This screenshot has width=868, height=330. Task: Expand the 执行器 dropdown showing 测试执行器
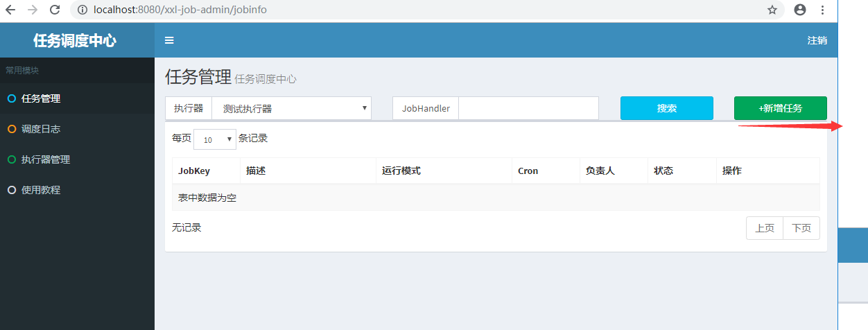point(292,108)
